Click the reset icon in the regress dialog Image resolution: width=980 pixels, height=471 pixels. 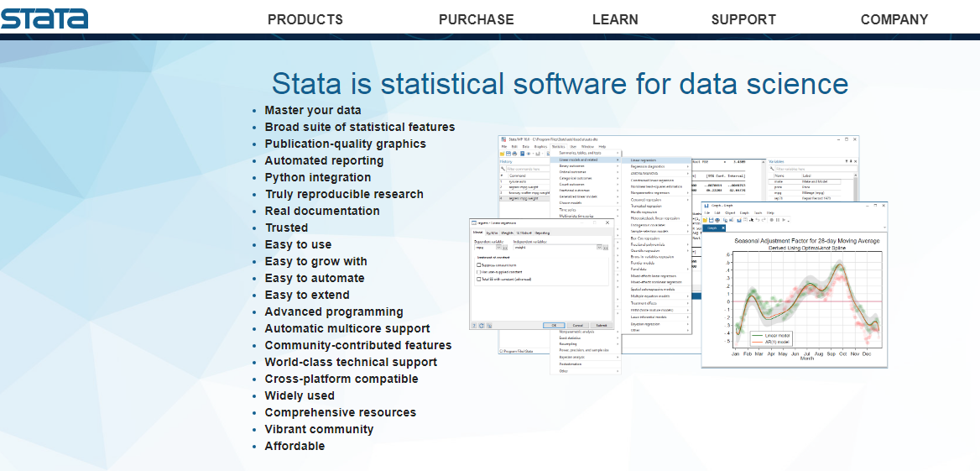(x=482, y=325)
